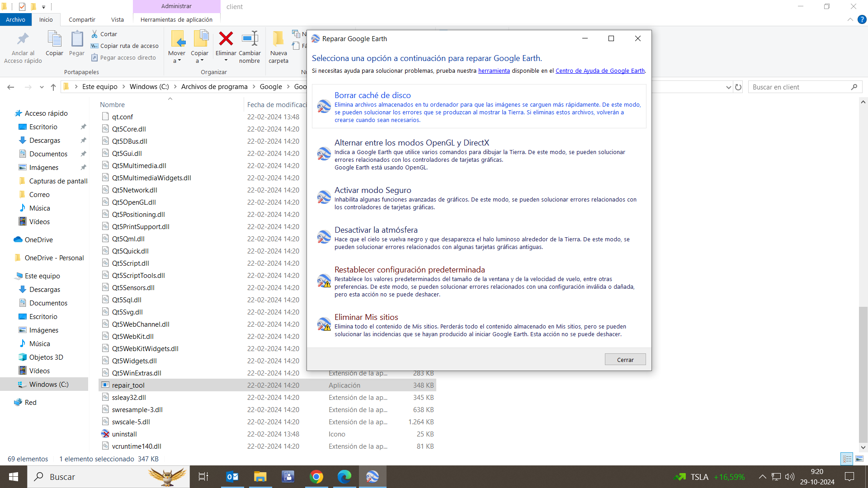Open the Centro de Ayuda de Google Earth link
The width and height of the screenshot is (868, 488).
[x=600, y=71]
